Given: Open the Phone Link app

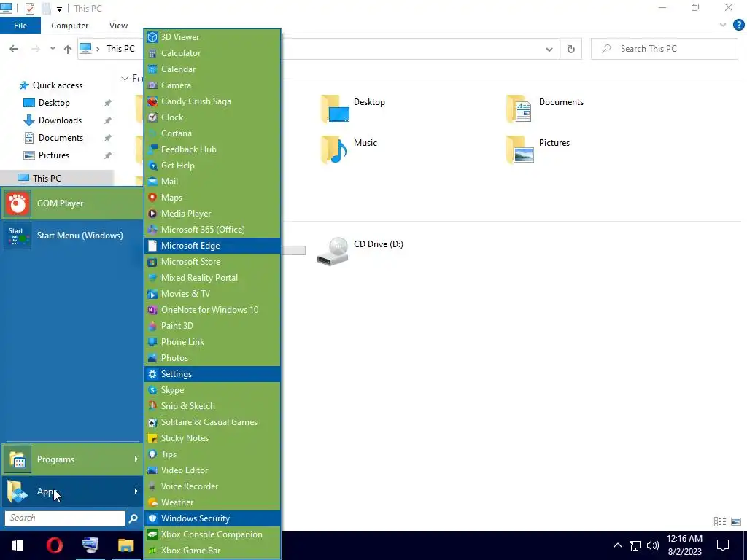Looking at the screenshot, I should click(212, 342).
